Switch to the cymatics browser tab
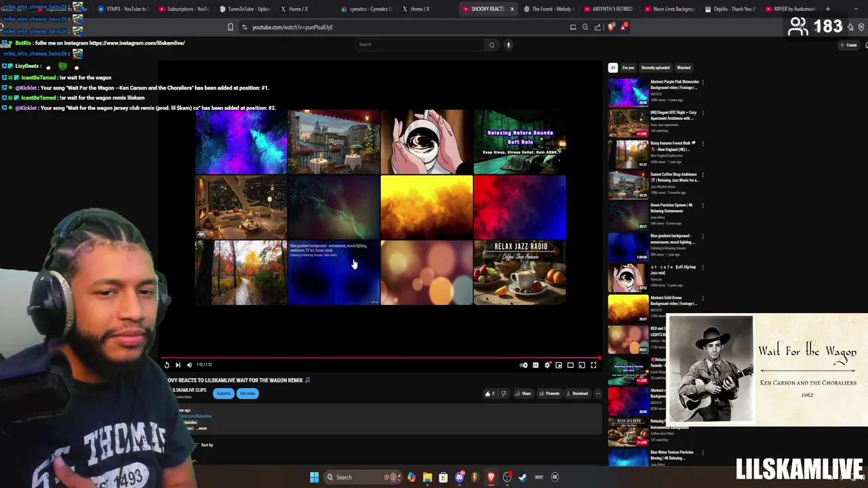Image resolution: width=868 pixels, height=488 pixels. pos(366,9)
